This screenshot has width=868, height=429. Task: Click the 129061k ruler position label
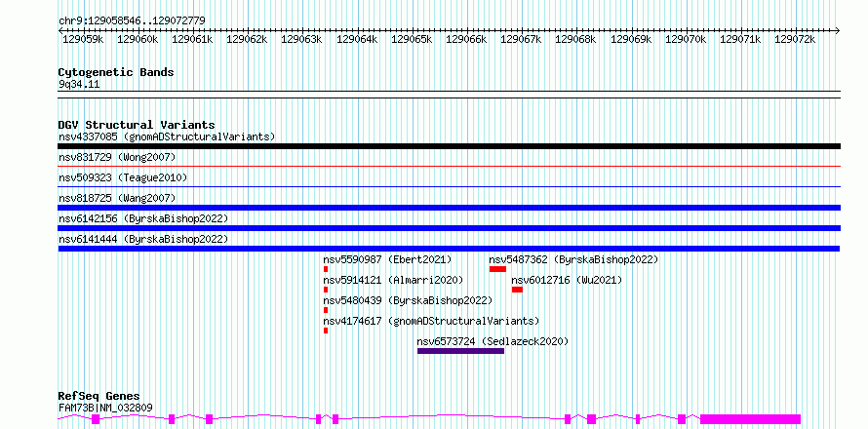click(x=193, y=39)
